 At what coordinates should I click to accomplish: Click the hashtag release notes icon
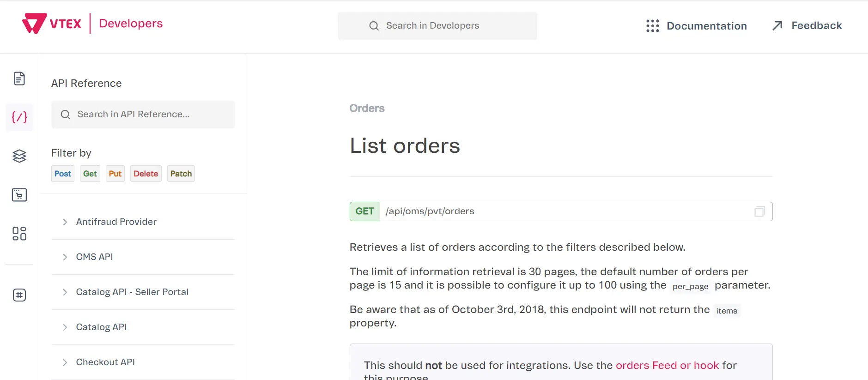(x=19, y=295)
